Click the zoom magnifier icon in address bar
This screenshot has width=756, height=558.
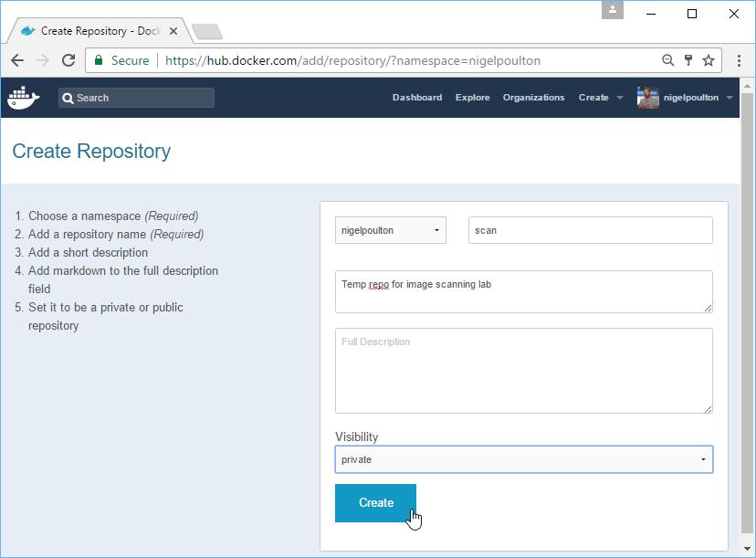(x=668, y=60)
